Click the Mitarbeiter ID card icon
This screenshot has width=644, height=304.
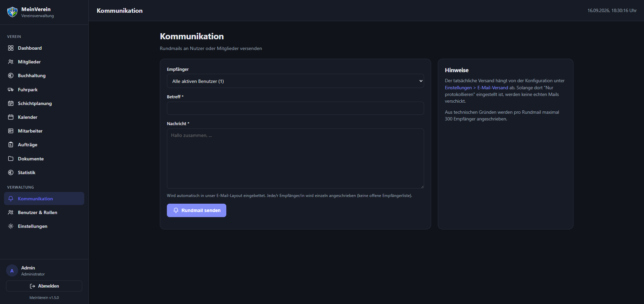pos(11,131)
